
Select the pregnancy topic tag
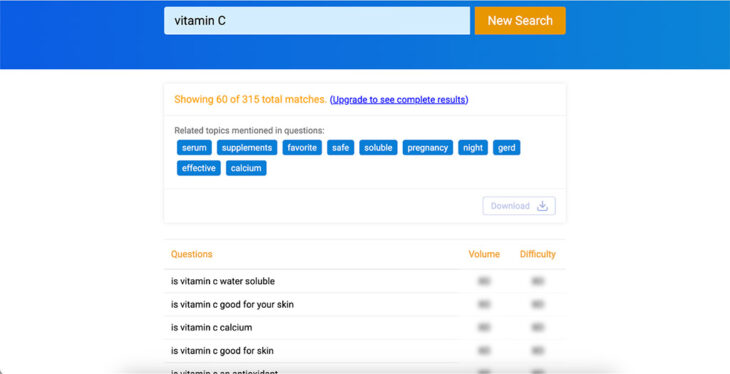pyautogui.click(x=427, y=148)
